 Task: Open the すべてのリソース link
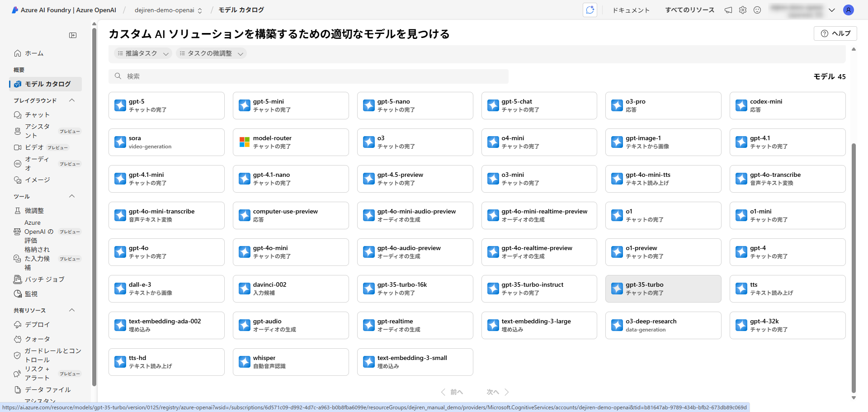coord(690,10)
